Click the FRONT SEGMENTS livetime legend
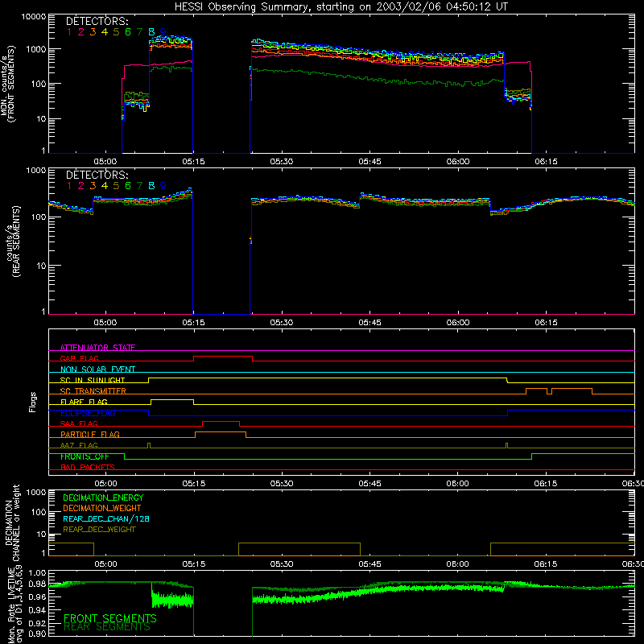Image resolution: width=644 pixels, height=644 pixels. coord(110,618)
